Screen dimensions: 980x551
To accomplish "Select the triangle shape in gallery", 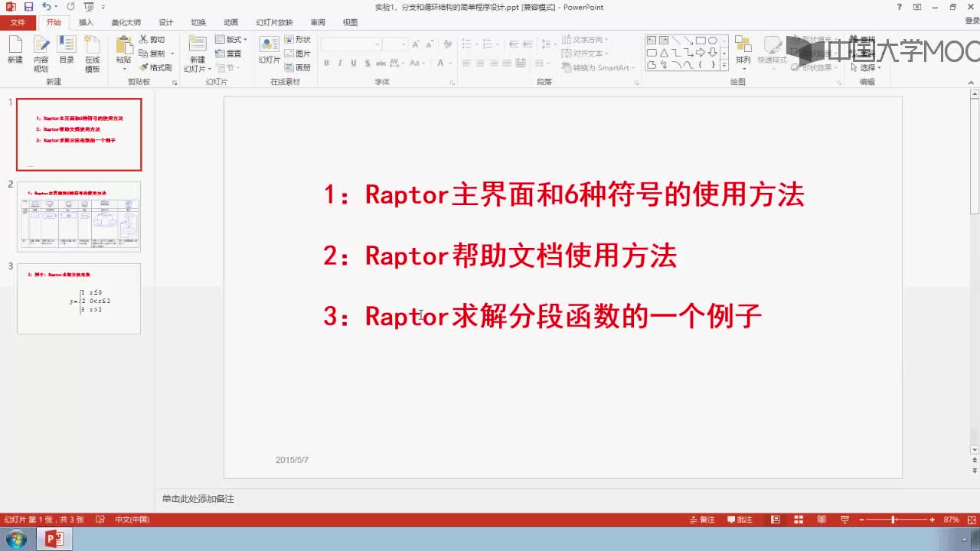I will pos(664,53).
